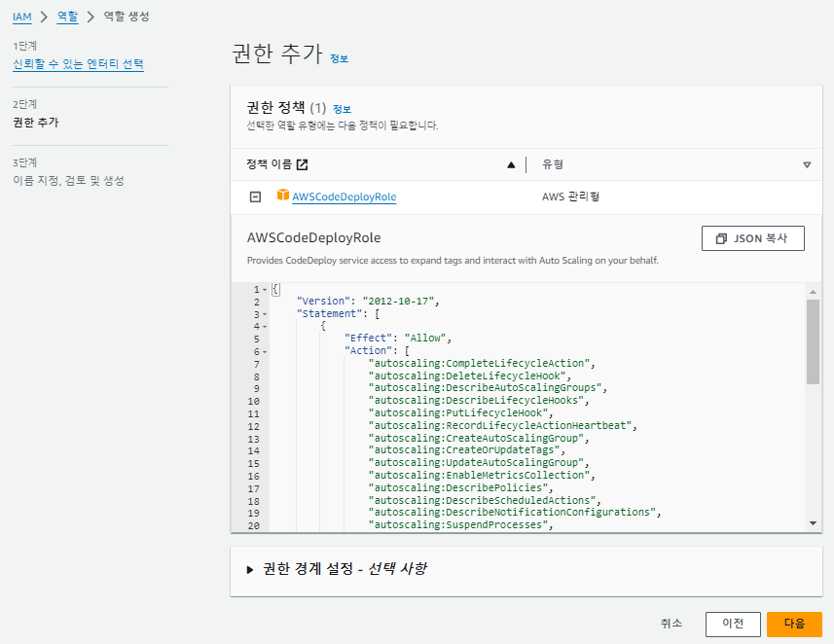This screenshot has width=834, height=644.
Task: Copy policy with JSON 복사 button
Action: (752, 238)
